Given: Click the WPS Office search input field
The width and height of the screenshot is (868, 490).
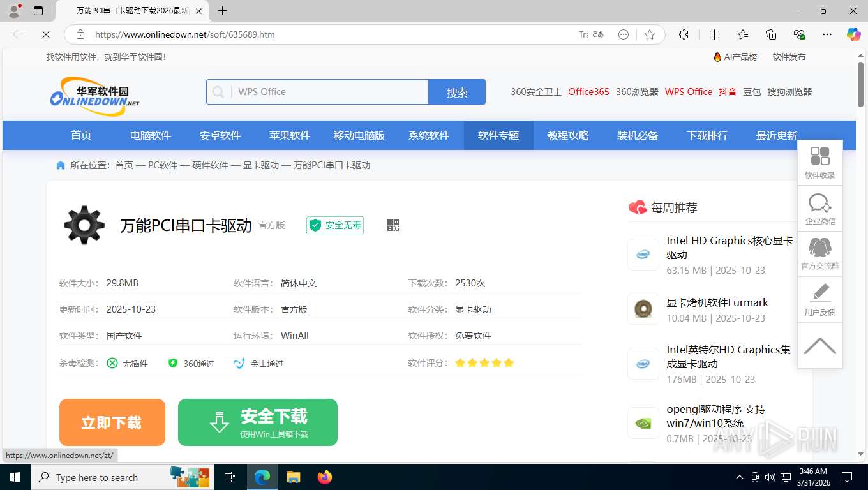Looking at the screenshot, I should pos(329,92).
